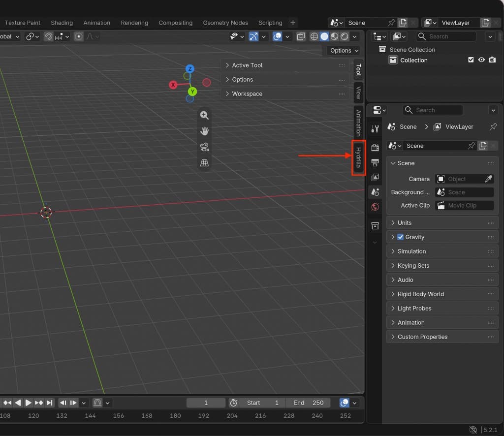This screenshot has height=436, width=504.
Task: Click the properties editor Search field
Action: click(x=433, y=110)
